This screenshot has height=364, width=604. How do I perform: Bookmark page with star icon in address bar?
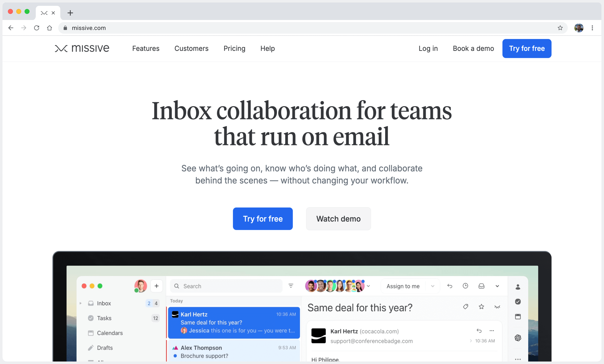pos(560,28)
